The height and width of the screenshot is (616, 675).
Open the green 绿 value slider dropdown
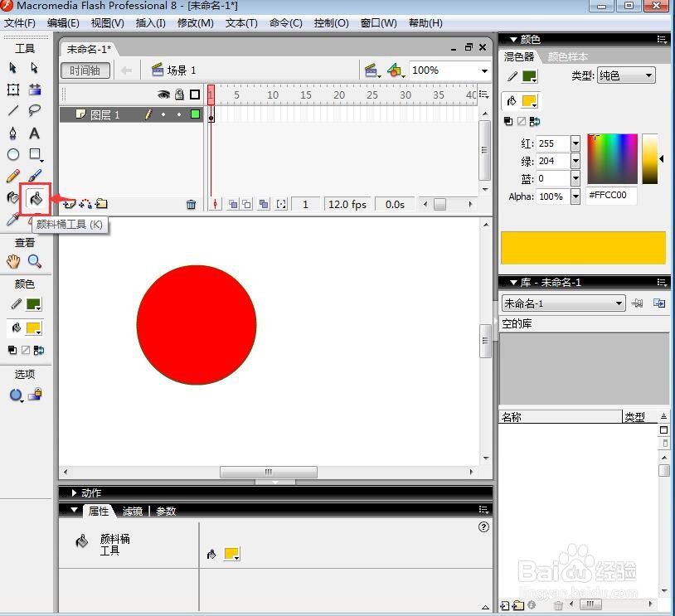[x=575, y=161]
